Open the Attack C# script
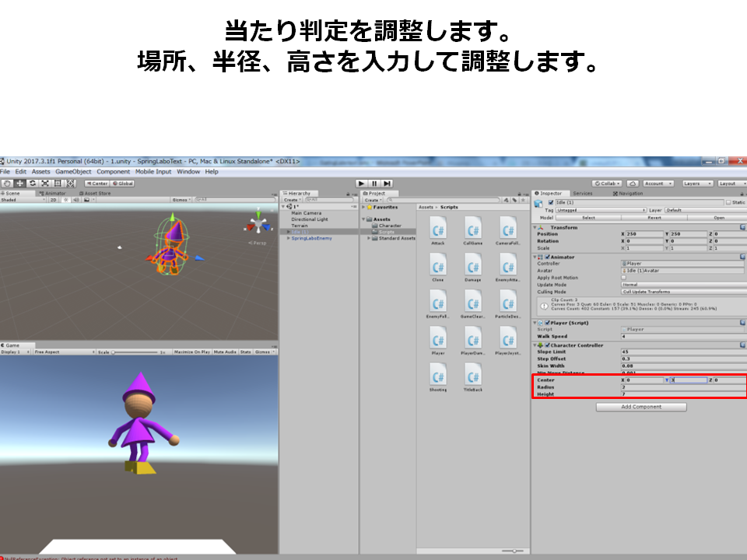This screenshot has width=747, height=560. (x=438, y=231)
